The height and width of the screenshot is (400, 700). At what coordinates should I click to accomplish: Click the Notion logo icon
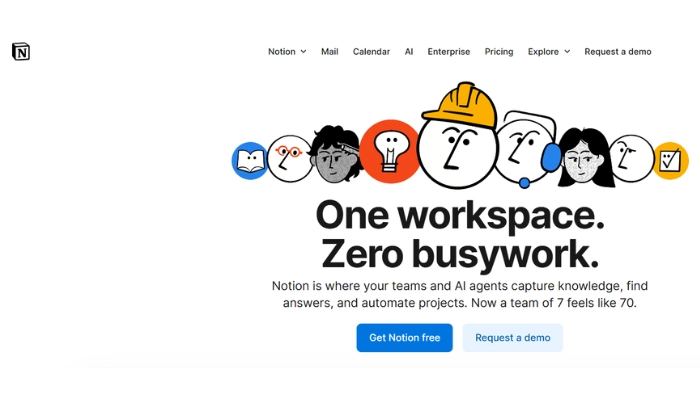pos(21,52)
